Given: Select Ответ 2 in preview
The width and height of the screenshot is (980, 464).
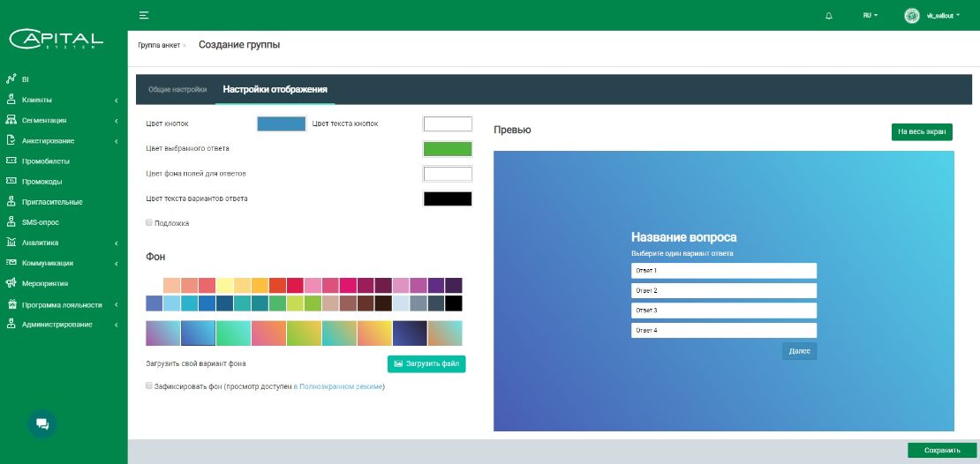Looking at the screenshot, I should (x=724, y=290).
